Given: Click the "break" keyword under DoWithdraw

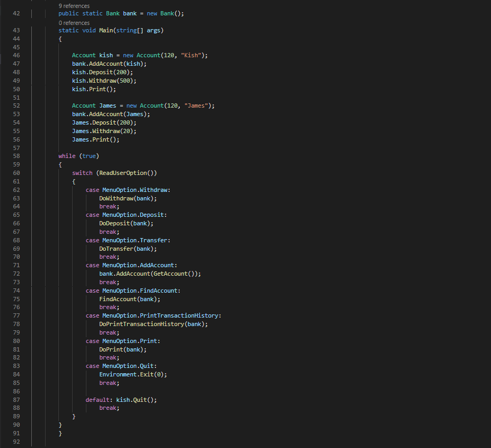Looking at the screenshot, I should pos(108,206).
